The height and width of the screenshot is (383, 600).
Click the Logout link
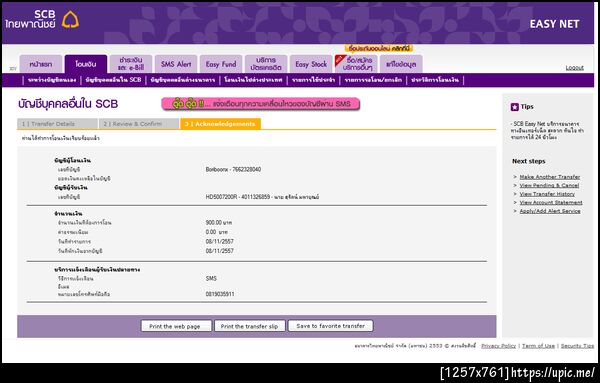click(574, 68)
